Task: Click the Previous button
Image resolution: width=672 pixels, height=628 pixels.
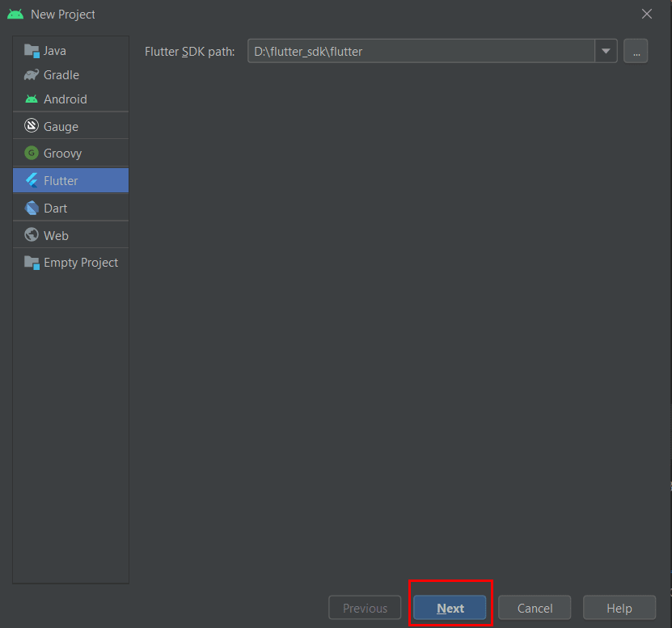Action: coord(365,608)
